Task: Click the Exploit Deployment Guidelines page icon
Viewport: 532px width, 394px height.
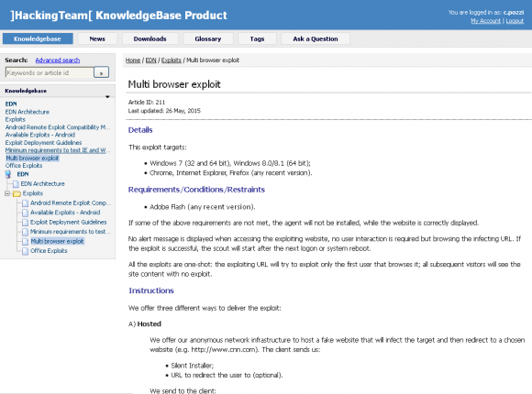Action: pos(25,222)
